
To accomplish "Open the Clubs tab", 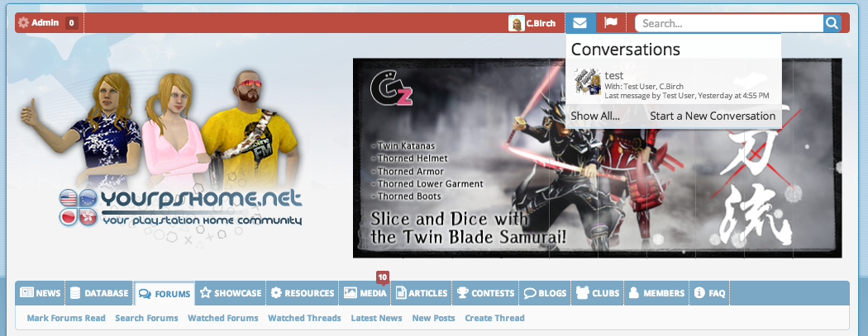I will pos(598,293).
